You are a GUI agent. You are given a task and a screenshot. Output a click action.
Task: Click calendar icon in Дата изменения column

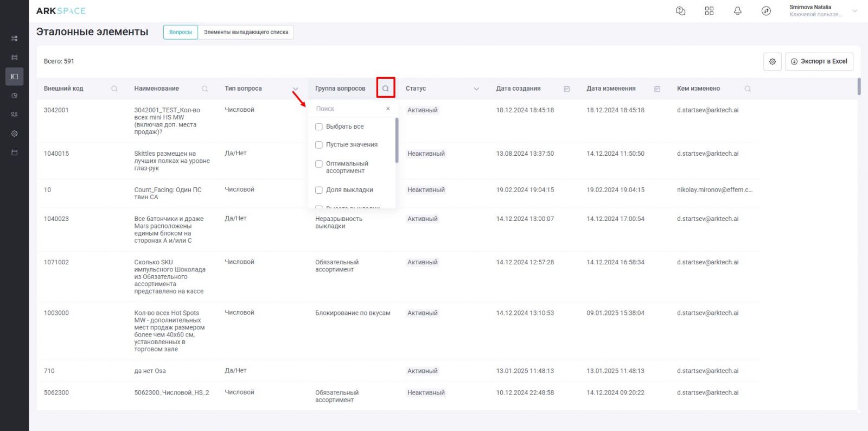tap(657, 88)
